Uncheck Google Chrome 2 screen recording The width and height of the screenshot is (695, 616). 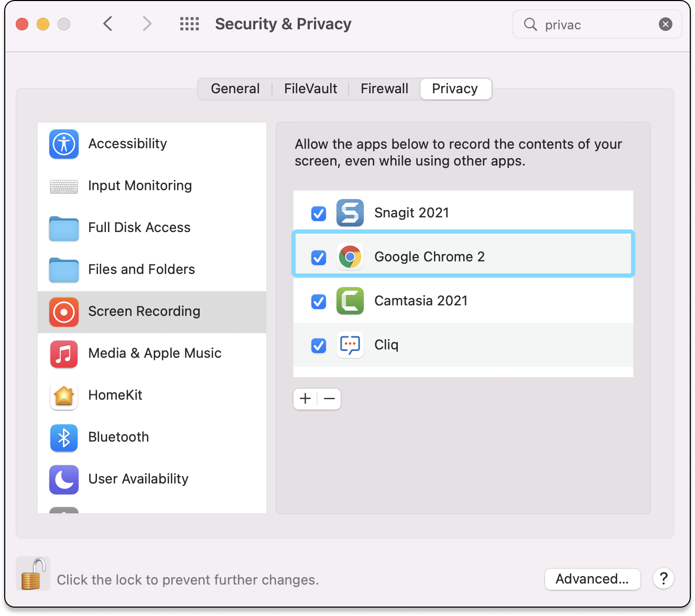[319, 257]
